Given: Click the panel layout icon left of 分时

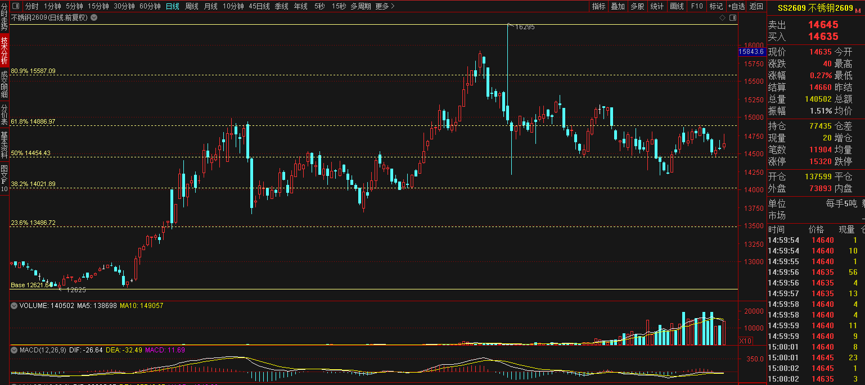Looking at the screenshot, I should [x=15, y=7].
